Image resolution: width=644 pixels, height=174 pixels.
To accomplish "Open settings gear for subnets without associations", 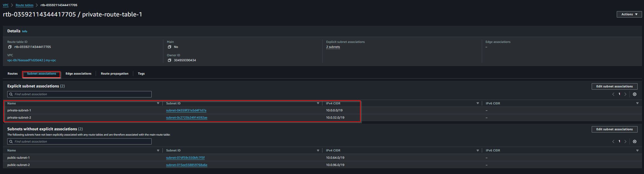I will click(x=635, y=142).
